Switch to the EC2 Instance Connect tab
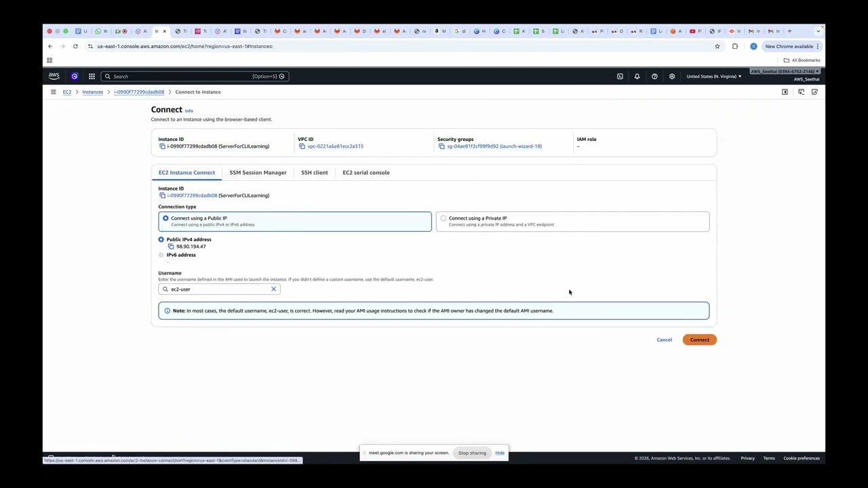The image size is (868, 488). click(x=186, y=173)
